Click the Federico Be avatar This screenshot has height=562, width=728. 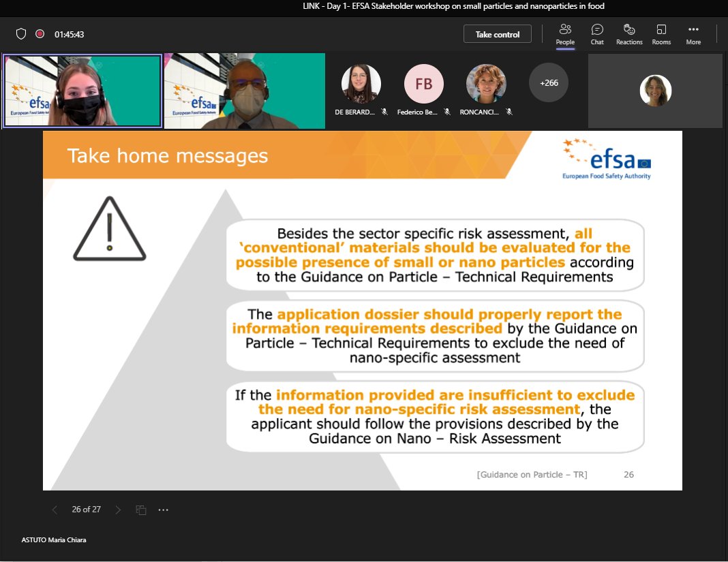[423, 83]
